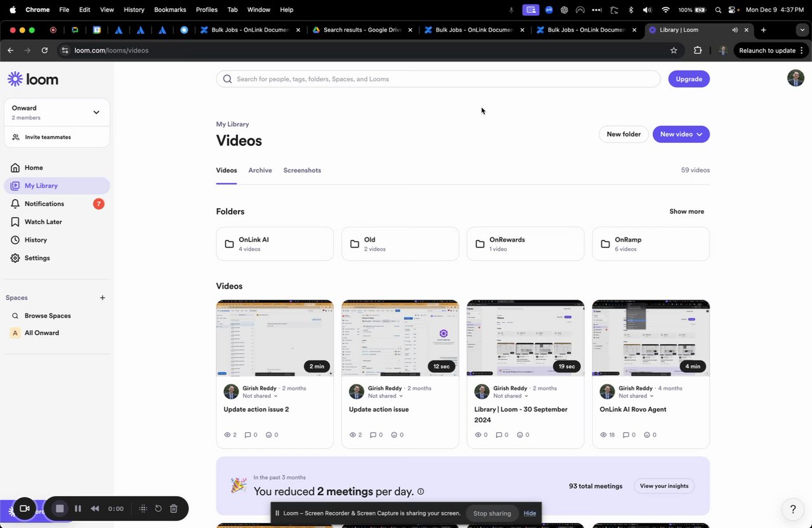Open the Bookmarks menu in the menu bar
This screenshot has width=812, height=528.
point(170,10)
